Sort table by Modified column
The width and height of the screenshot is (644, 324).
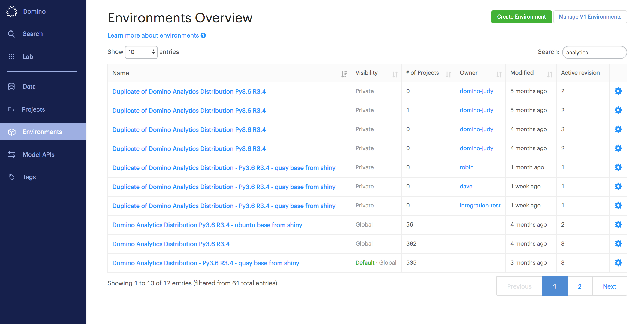531,73
